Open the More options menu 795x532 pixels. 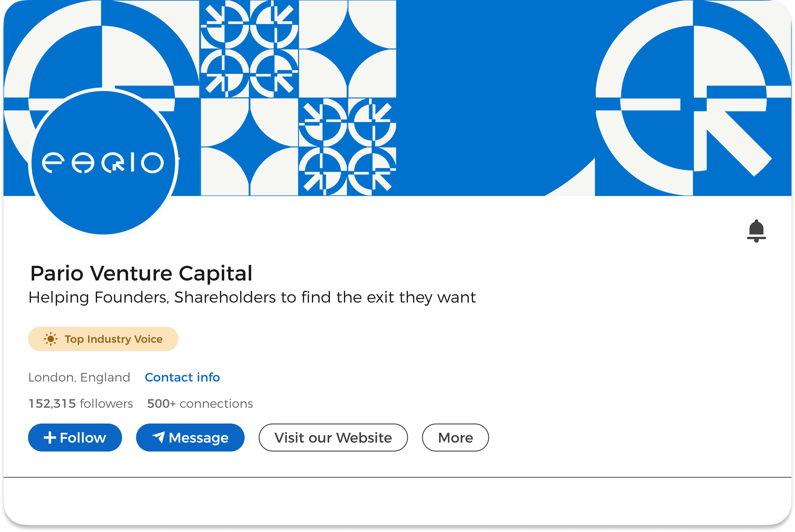coord(455,437)
